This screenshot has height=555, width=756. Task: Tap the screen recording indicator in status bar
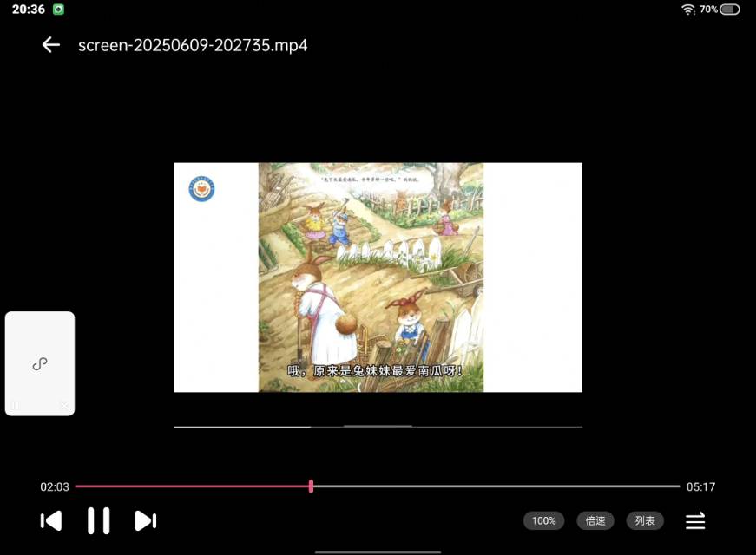58,10
